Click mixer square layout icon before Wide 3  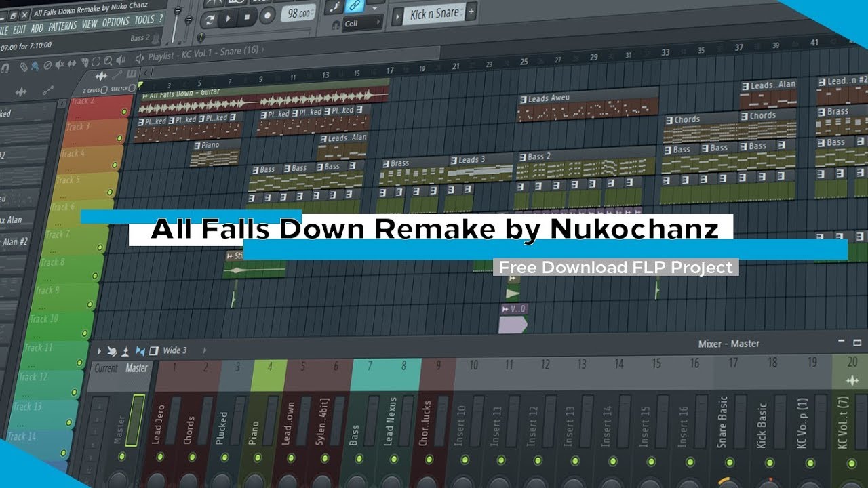click(154, 350)
